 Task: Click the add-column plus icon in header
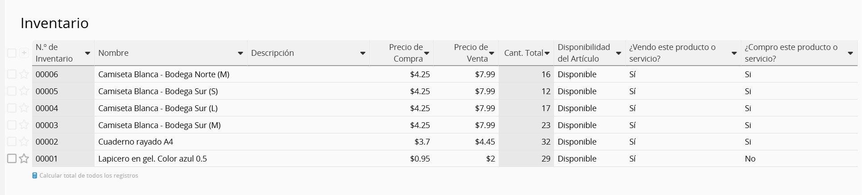[24, 53]
